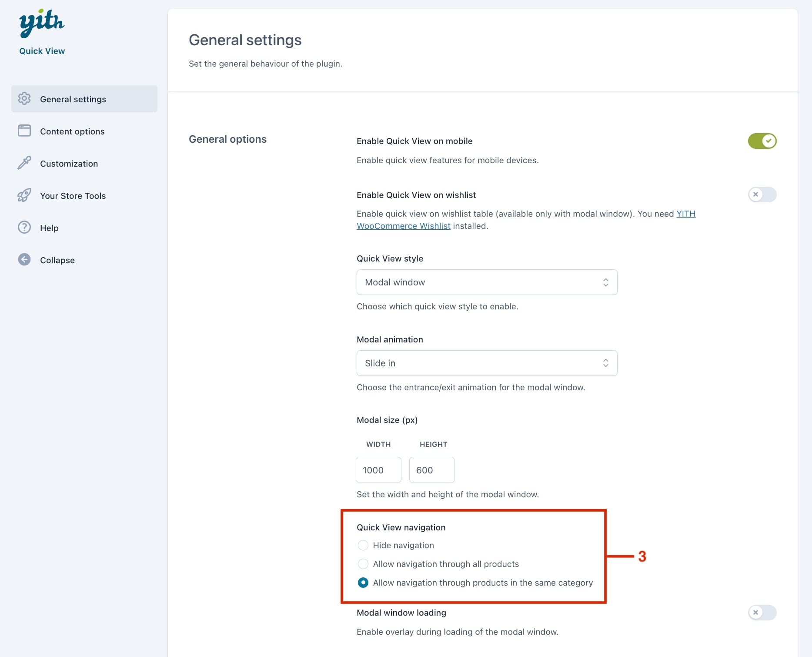Click the modal HEIGHT input field
This screenshot has width=812, height=657.
(432, 470)
